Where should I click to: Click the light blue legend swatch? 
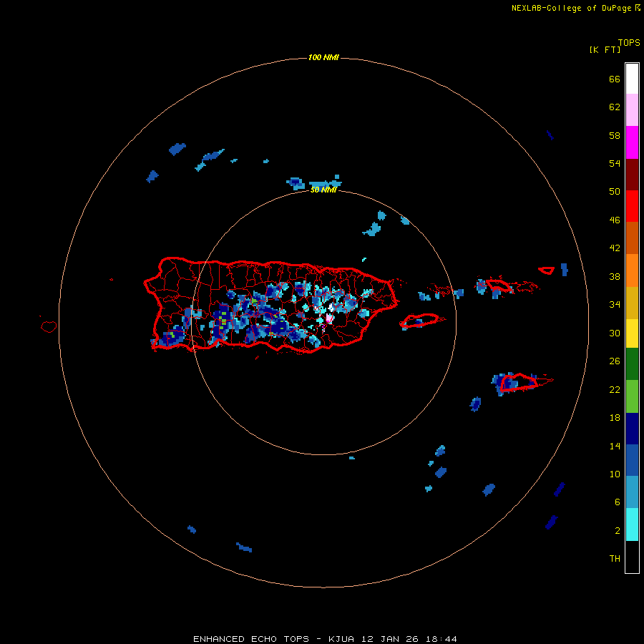pos(632,492)
